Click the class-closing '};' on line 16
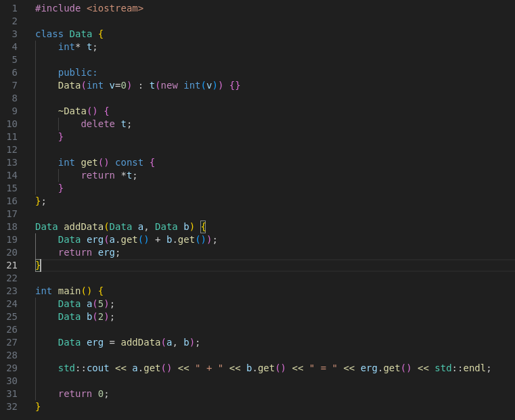The image size is (515, 420). click(x=41, y=201)
